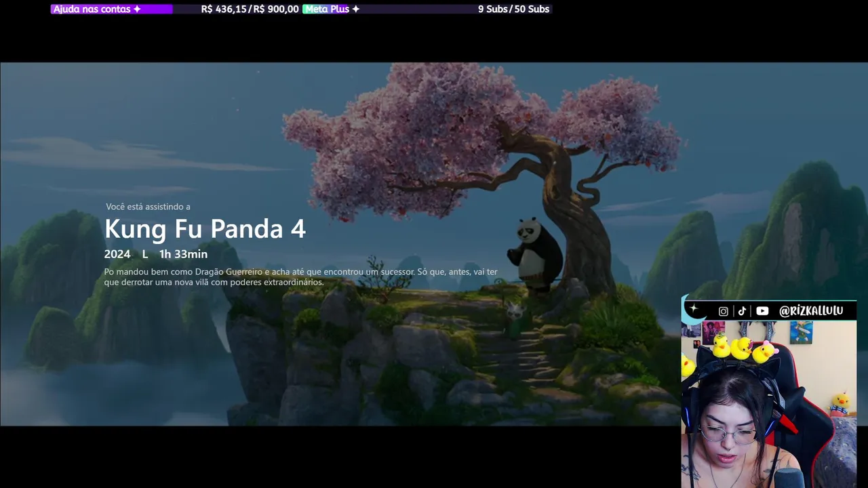Click the streamer webcam feed
This screenshot has height=488, width=868.
pos(769,404)
